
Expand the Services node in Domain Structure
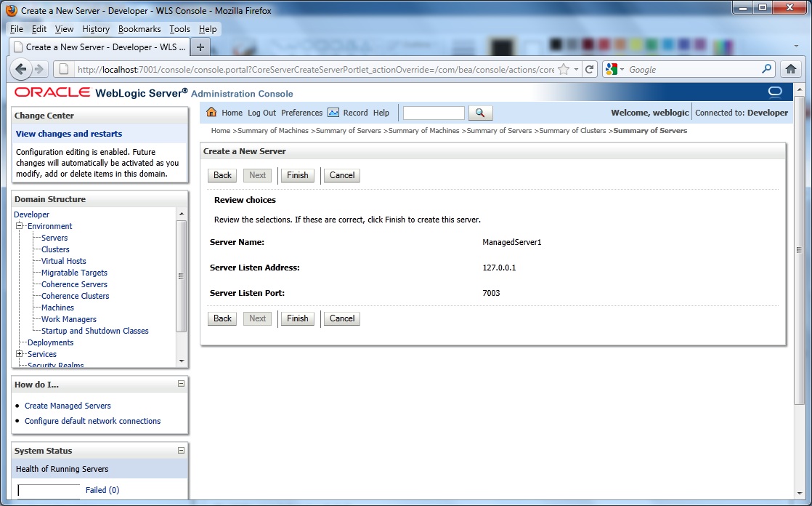pyautogui.click(x=17, y=354)
